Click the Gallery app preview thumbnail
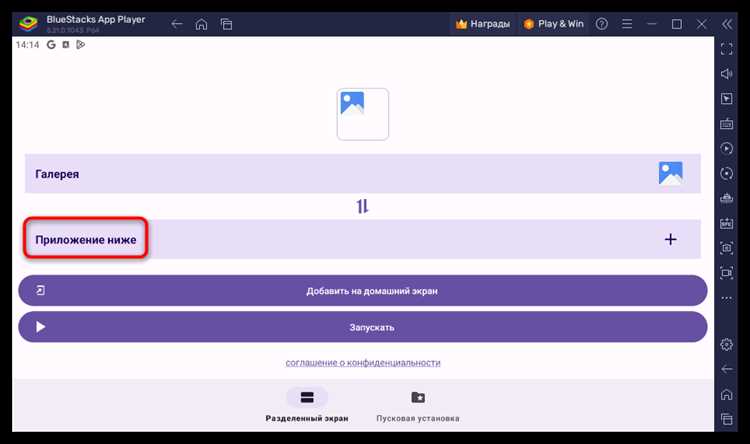Screen dimensions: 750x444 [363, 114]
